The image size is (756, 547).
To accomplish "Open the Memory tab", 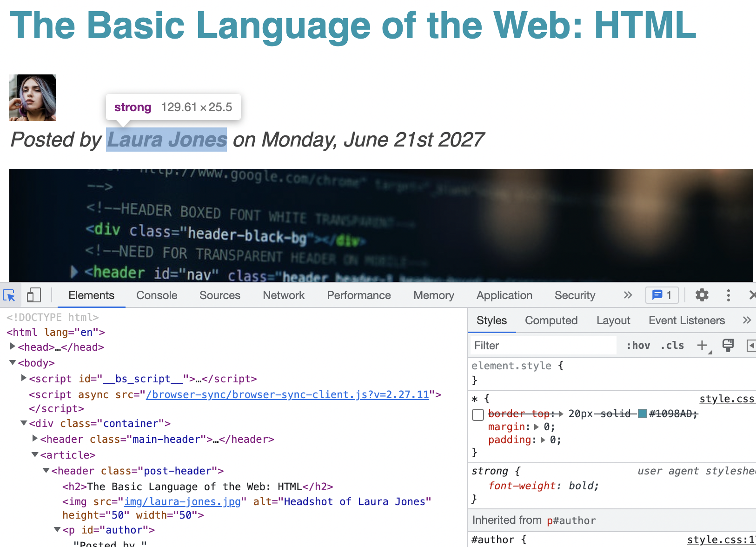I will (x=434, y=295).
